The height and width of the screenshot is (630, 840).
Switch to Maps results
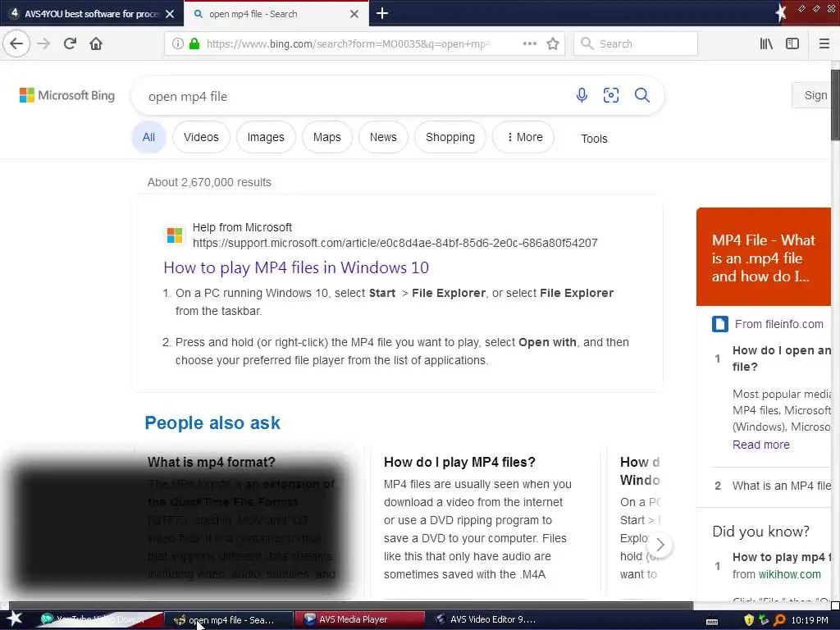326,137
